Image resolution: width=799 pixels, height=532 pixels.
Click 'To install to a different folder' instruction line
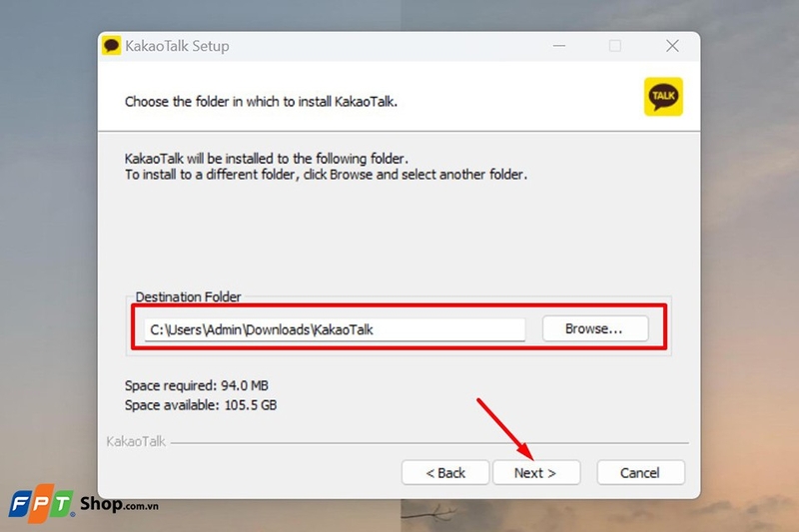pos(327,175)
